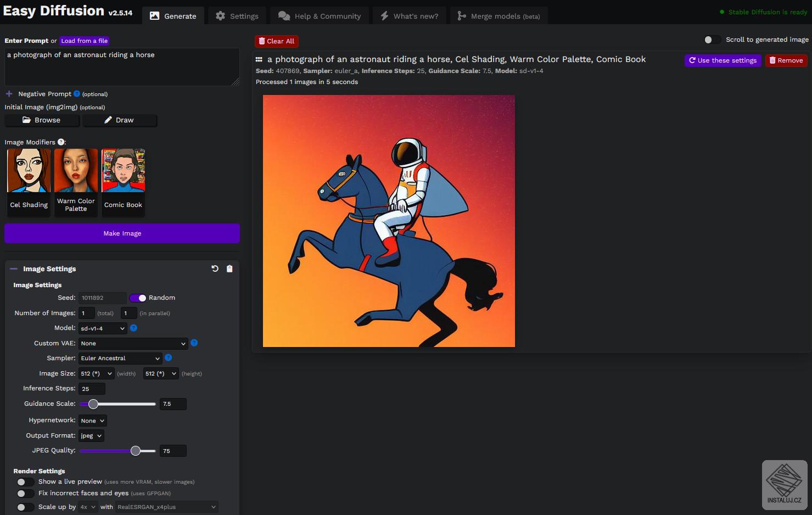The image size is (812, 515).
Task: Click the Processed 1 images in 5 seconds text
Action: point(307,82)
